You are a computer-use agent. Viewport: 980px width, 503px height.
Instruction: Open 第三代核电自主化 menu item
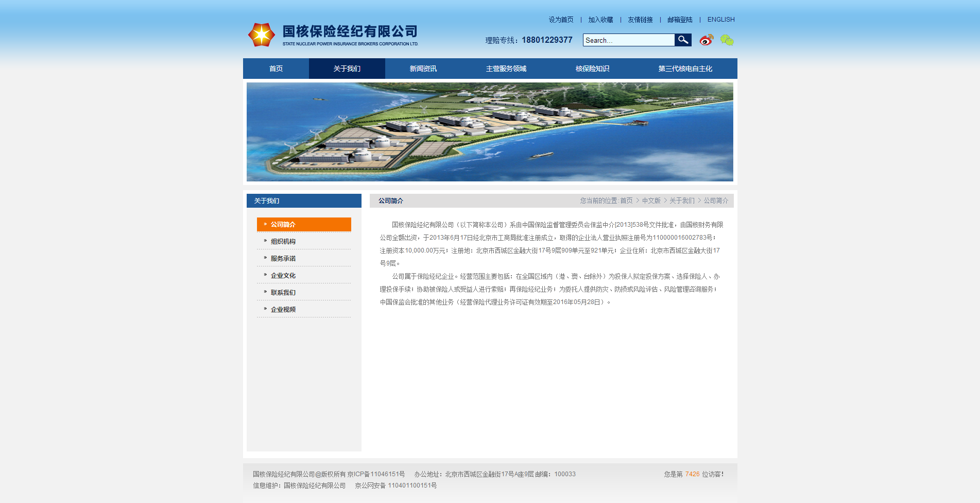[685, 69]
